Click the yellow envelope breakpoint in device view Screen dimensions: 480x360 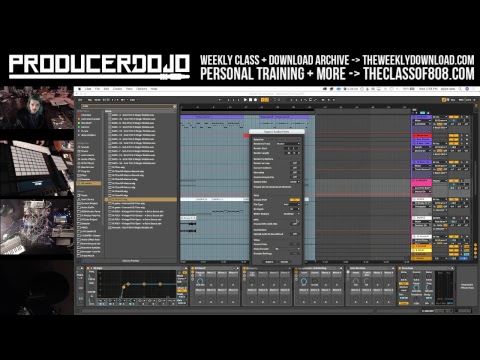coord(124,287)
